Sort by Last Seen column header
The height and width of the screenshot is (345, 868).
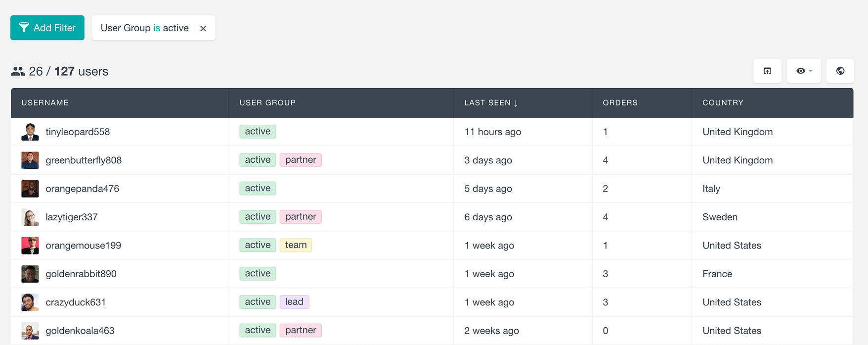tap(490, 103)
